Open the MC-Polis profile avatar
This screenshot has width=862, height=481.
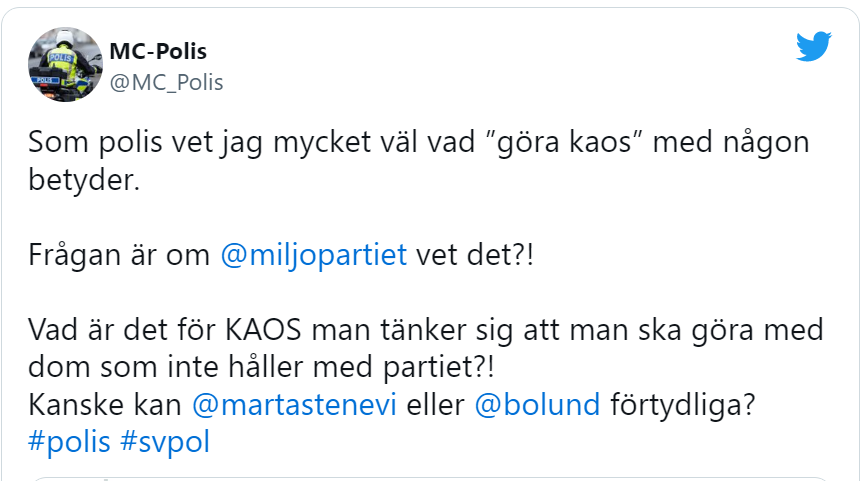click(63, 63)
